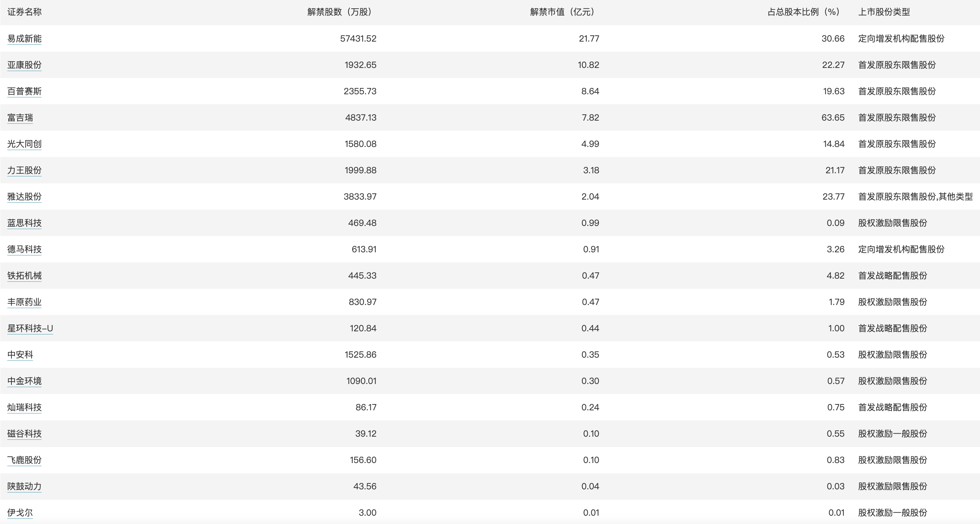Screen dimensions: 980x524
Task: Open the 亚康股份 stock link
Action: point(24,65)
